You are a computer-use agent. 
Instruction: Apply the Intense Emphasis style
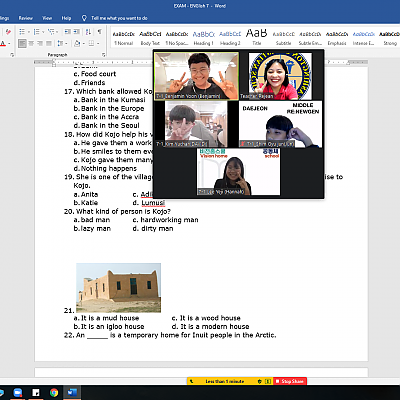(363, 38)
